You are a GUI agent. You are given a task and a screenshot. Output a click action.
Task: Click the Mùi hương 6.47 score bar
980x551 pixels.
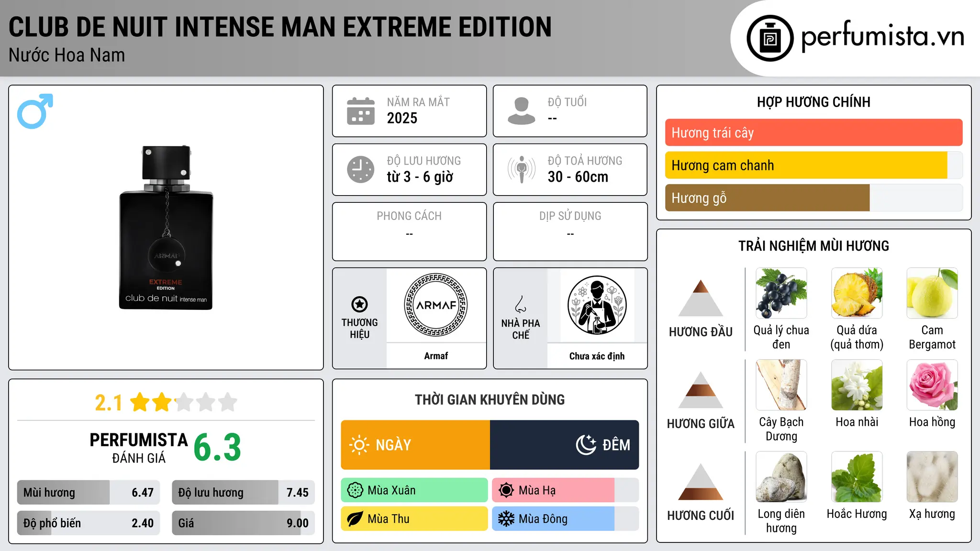click(89, 492)
